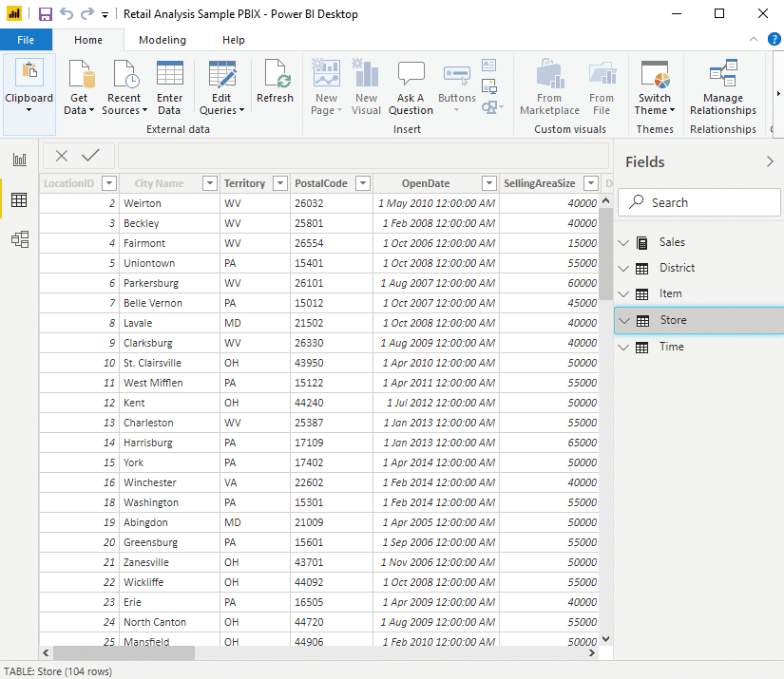Expand the Item table in Fields
Screen dimensions: 784x679
(623, 294)
